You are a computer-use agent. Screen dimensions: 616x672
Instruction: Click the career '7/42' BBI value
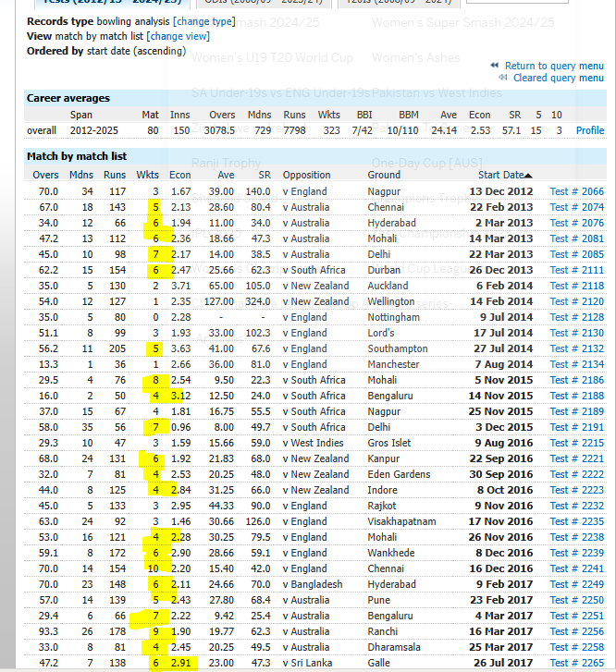tap(362, 130)
